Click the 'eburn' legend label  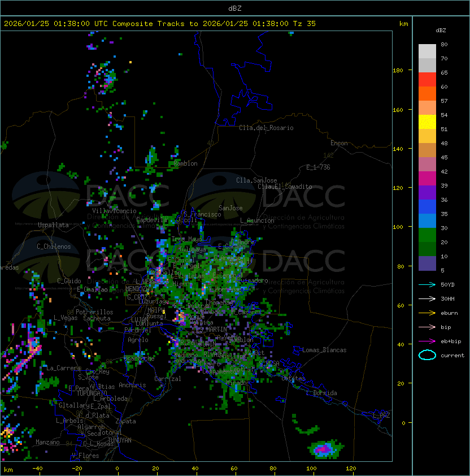coord(449,313)
